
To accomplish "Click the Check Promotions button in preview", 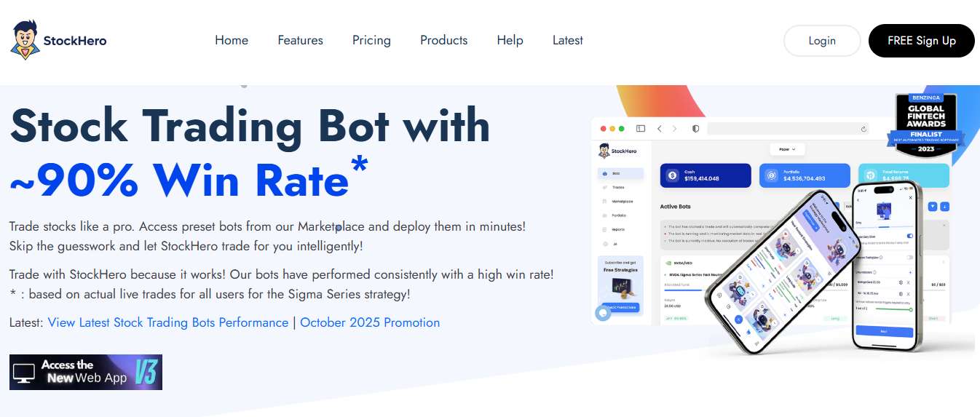I will point(620,308).
